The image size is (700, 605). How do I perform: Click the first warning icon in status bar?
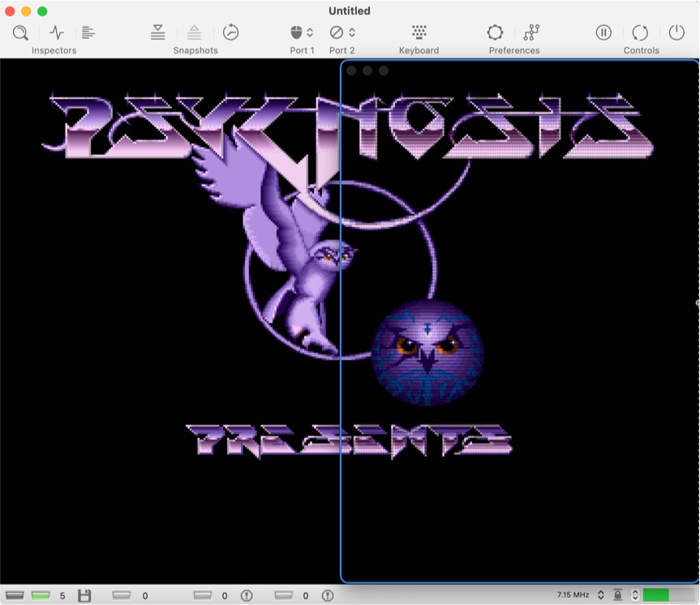point(247,595)
